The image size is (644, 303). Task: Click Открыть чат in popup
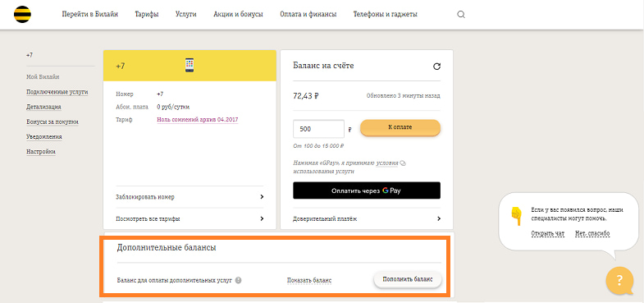(x=547, y=233)
